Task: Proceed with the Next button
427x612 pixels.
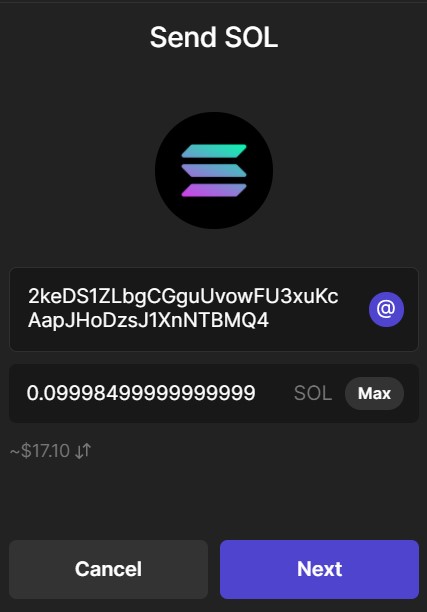Action: 319,569
